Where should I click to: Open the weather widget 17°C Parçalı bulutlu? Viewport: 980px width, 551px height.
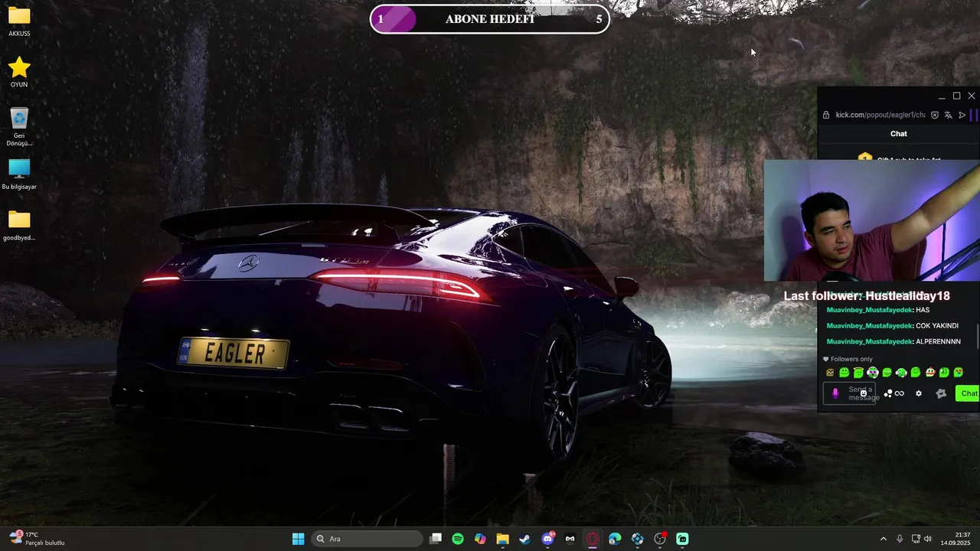tap(37, 539)
